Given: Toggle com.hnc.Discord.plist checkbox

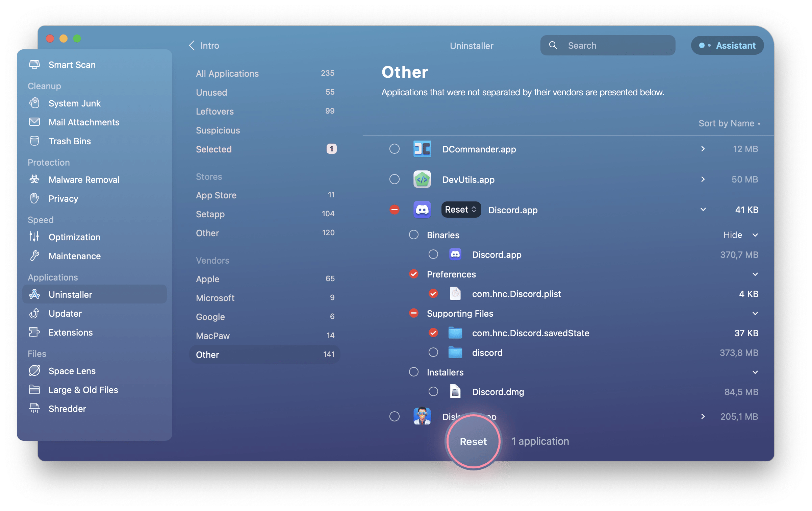Looking at the screenshot, I should (432, 293).
